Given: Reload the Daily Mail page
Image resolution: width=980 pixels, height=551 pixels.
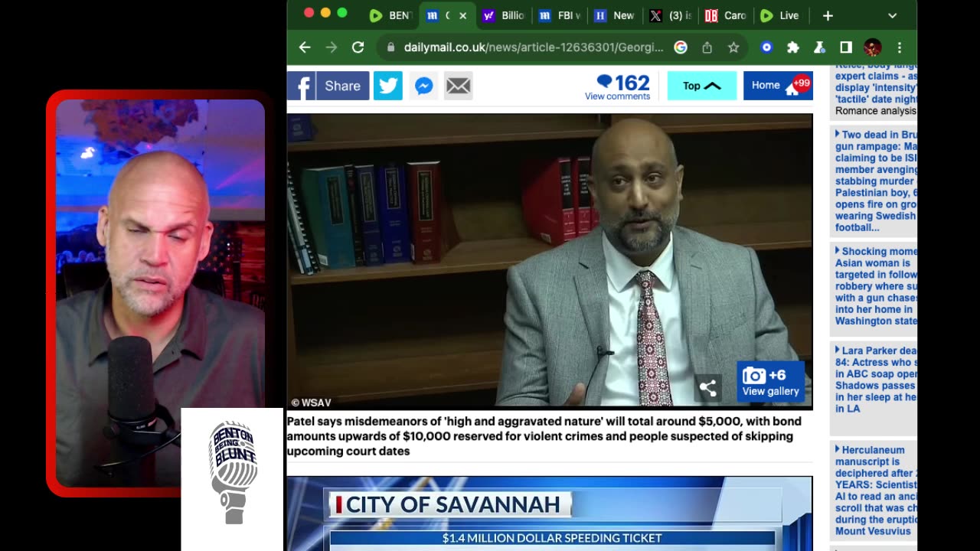Looking at the screenshot, I should (x=358, y=47).
